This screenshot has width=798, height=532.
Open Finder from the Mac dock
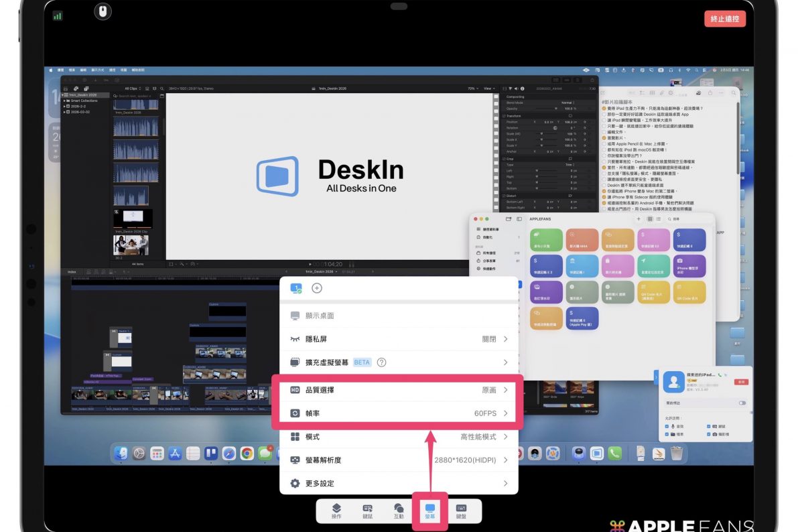(121, 454)
